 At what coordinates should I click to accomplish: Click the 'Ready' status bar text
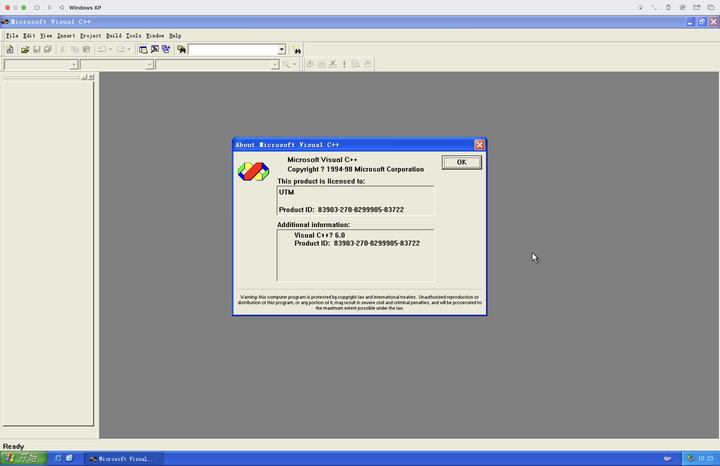(x=13, y=446)
